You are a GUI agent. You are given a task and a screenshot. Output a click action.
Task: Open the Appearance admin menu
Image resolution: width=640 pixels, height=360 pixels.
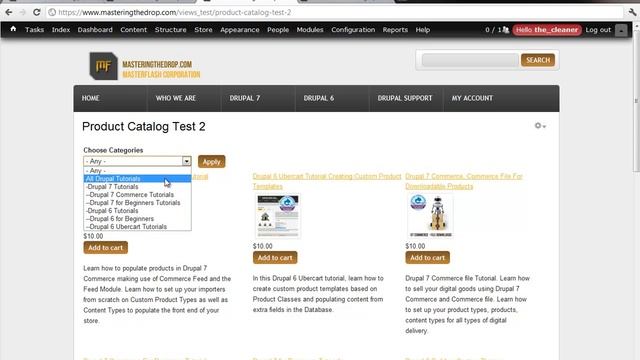click(x=240, y=30)
